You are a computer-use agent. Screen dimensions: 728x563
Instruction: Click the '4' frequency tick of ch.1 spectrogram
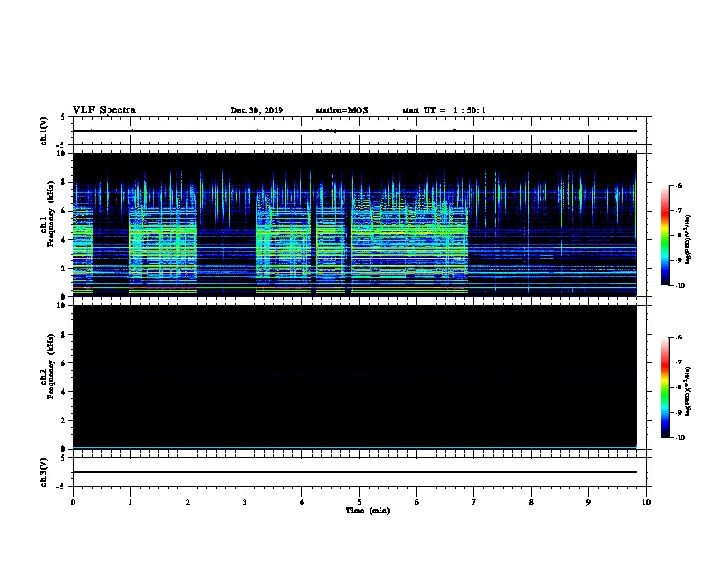coord(63,240)
